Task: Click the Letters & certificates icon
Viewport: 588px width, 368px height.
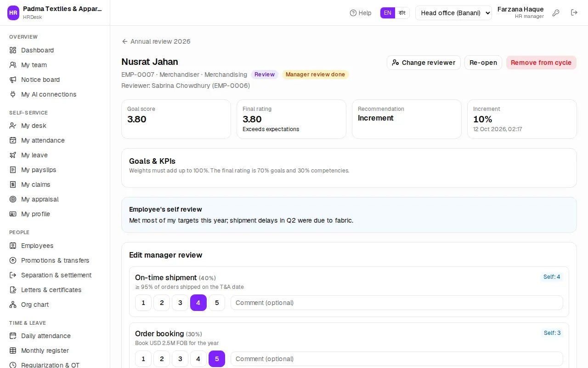Action: pyautogui.click(x=13, y=290)
